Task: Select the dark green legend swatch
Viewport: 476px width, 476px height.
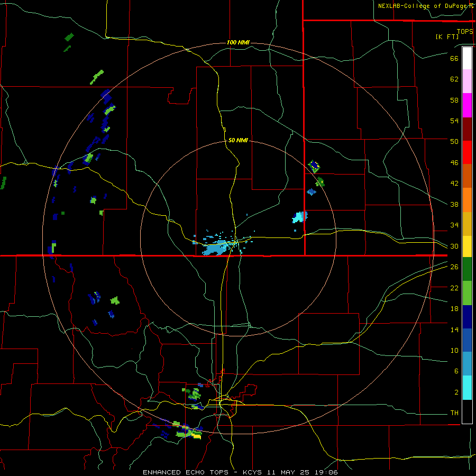Action: pos(467,269)
